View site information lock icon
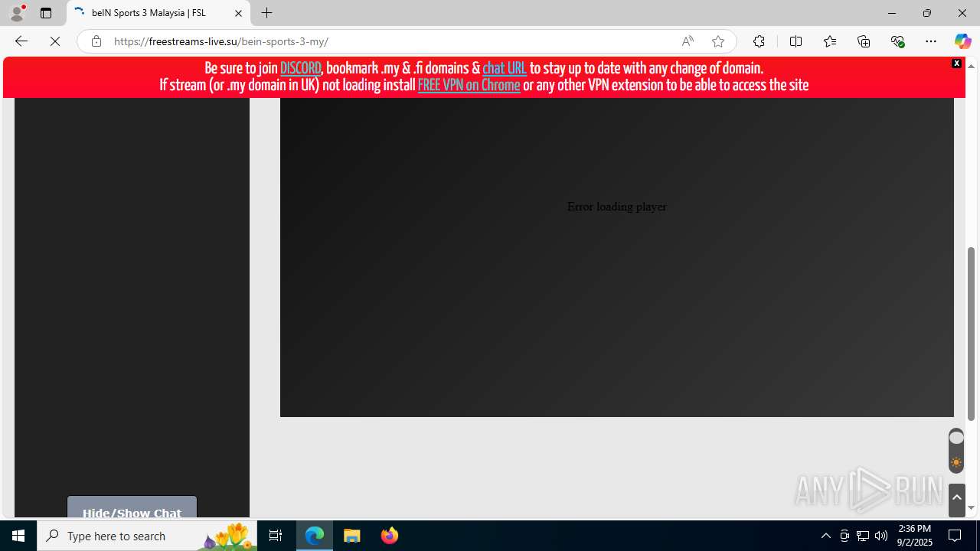 coord(96,41)
